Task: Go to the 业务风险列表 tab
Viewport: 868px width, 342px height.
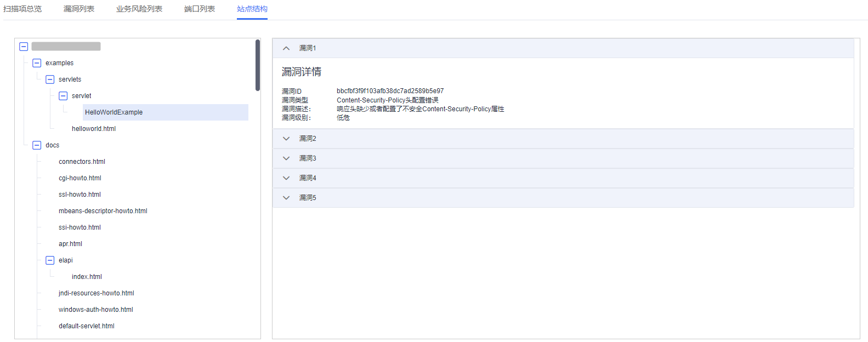Action: tap(139, 9)
